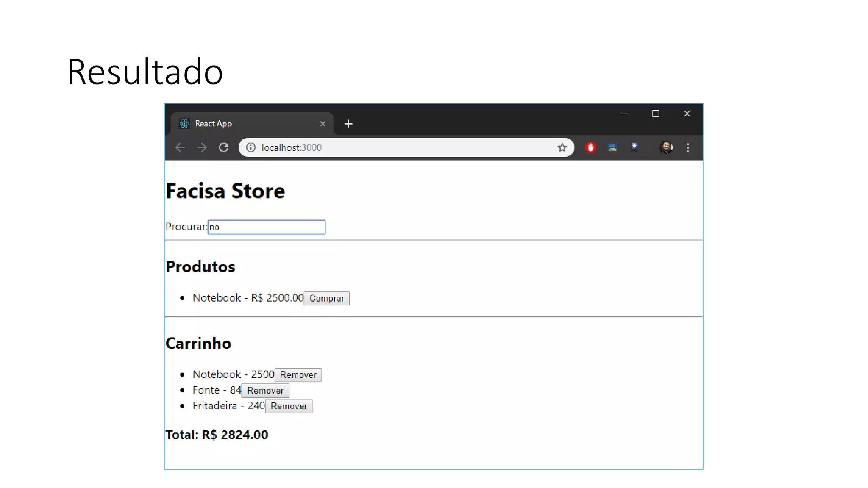Screen dimensions: 868x488
Task: Click the laptop extension icon
Action: coord(612,147)
